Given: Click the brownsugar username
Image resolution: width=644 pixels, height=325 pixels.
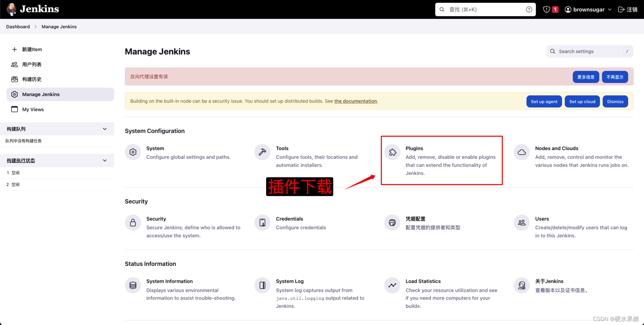Looking at the screenshot, I should click(589, 9).
